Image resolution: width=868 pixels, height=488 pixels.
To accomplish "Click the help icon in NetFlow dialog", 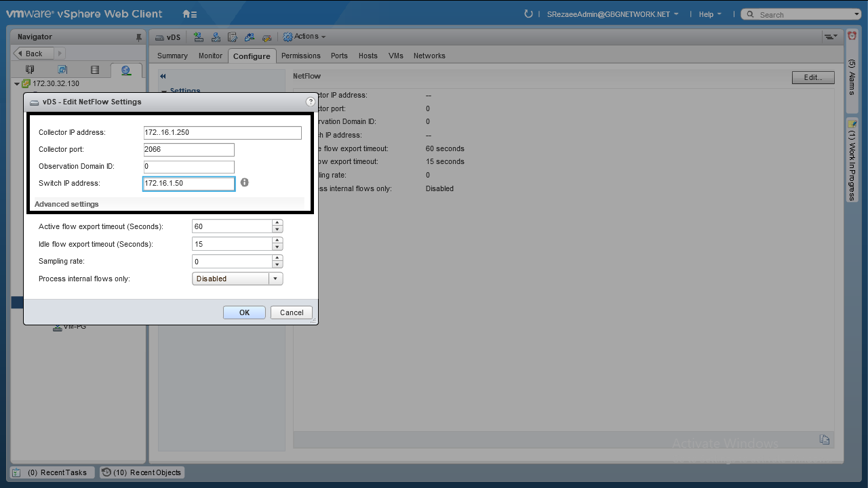I will [311, 102].
